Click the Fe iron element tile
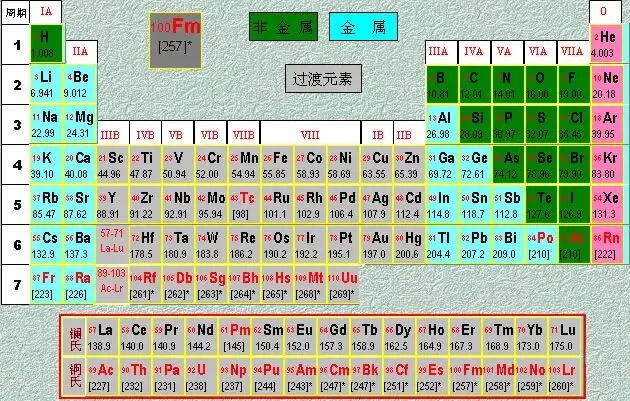Screen dimensions: 630x401 (x=277, y=165)
